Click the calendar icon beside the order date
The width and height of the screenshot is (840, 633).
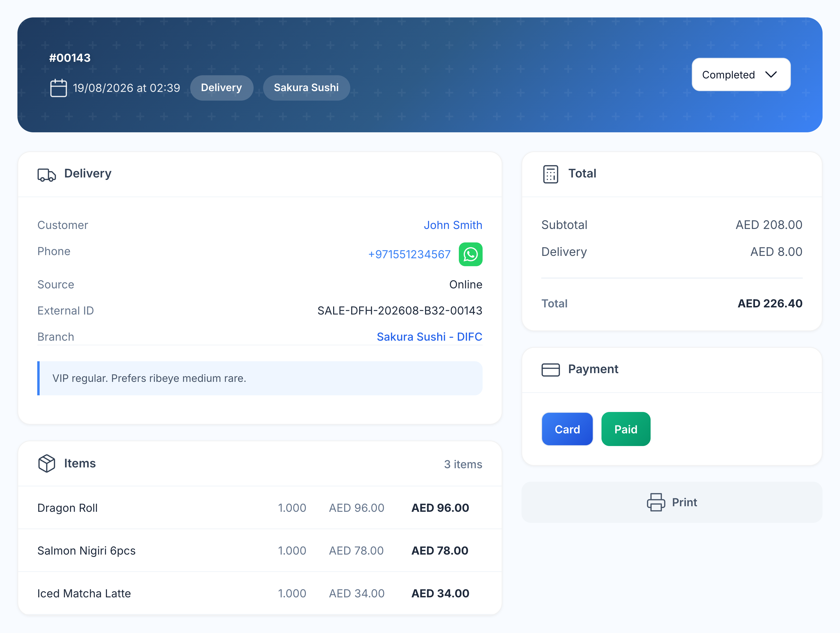[58, 88]
